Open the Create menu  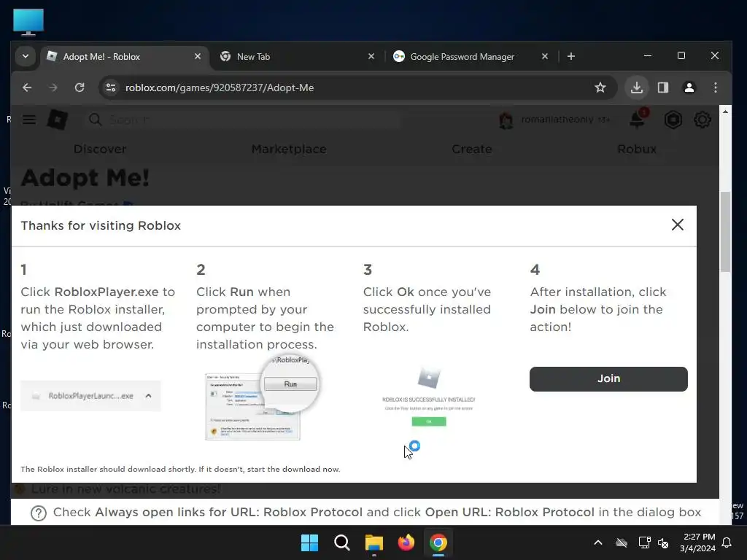[x=472, y=149]
